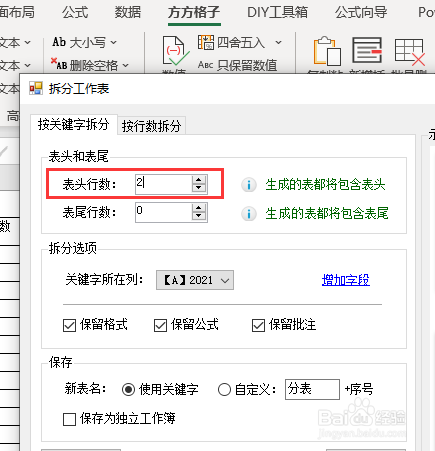Click the 生成的表都将包含表尾 text

pos(327,214)
